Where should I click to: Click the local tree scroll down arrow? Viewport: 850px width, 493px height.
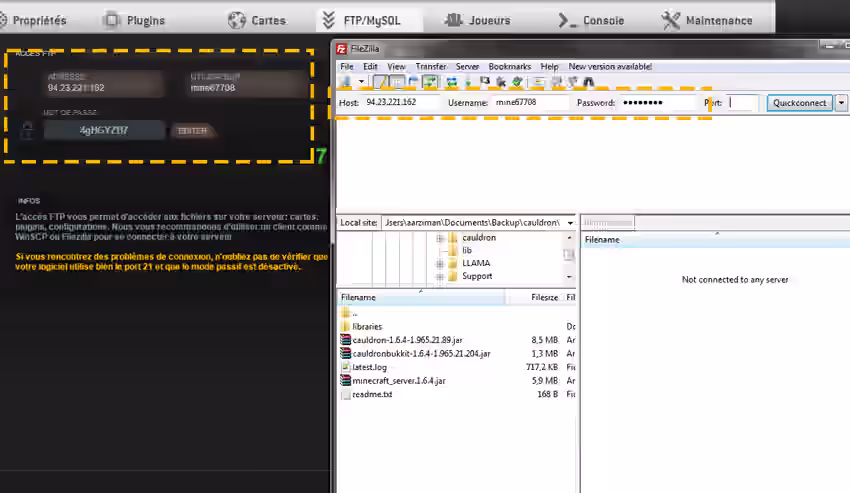[569, 277]
